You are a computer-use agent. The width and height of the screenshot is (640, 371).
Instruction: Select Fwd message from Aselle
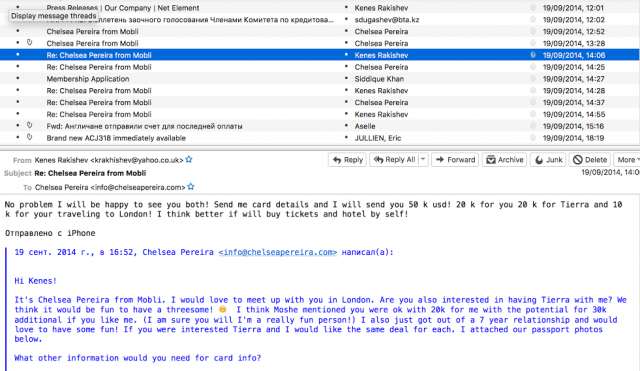320,126
